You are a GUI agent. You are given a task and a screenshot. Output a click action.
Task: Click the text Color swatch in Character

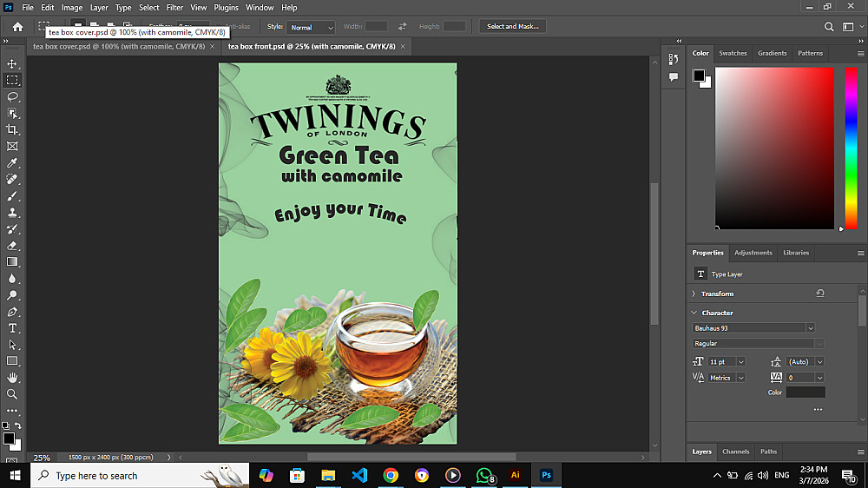click(806, 392)
